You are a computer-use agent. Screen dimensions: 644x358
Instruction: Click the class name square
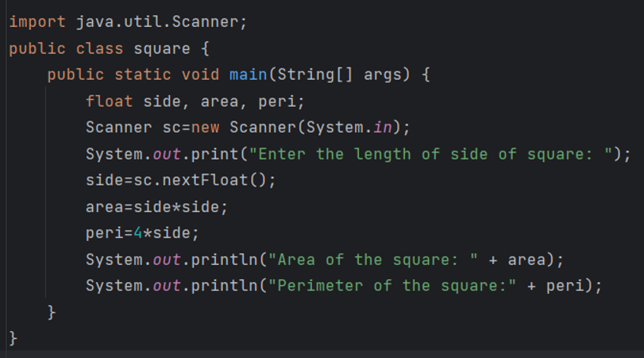[x=162, y=49]
